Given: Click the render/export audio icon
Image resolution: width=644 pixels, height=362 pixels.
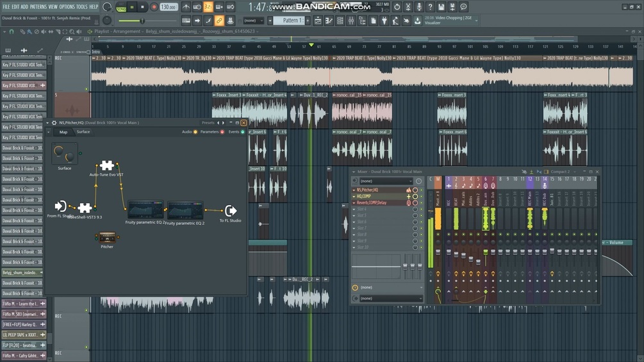Looking at the screenshot, I should (x=452, y=7).
